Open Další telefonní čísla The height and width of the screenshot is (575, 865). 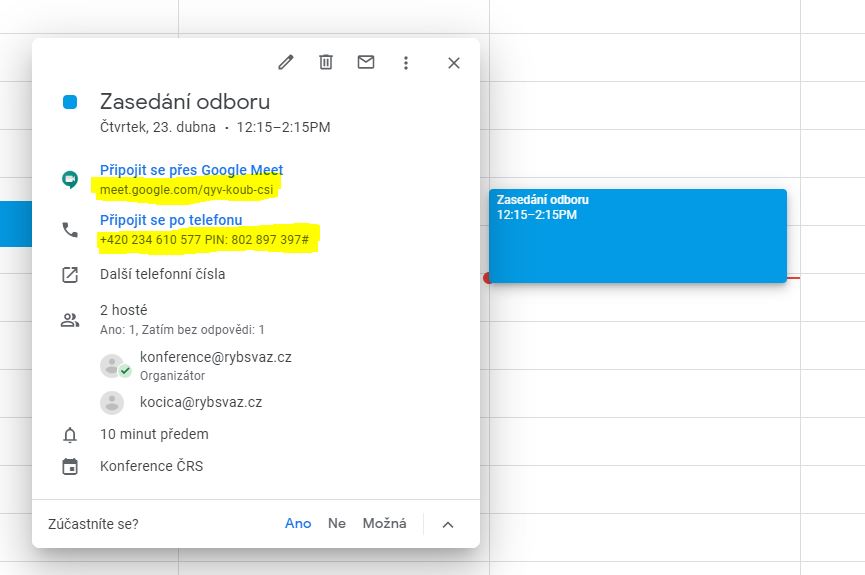coord(162,274)
